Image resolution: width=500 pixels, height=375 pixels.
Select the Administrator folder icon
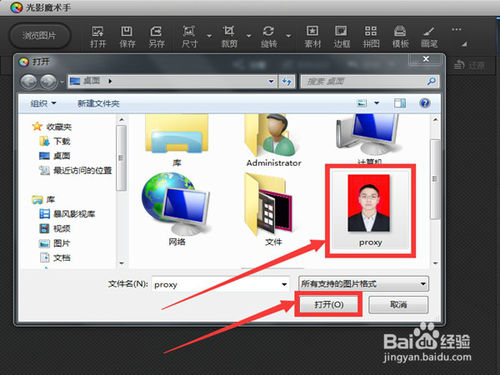point(274,140)
